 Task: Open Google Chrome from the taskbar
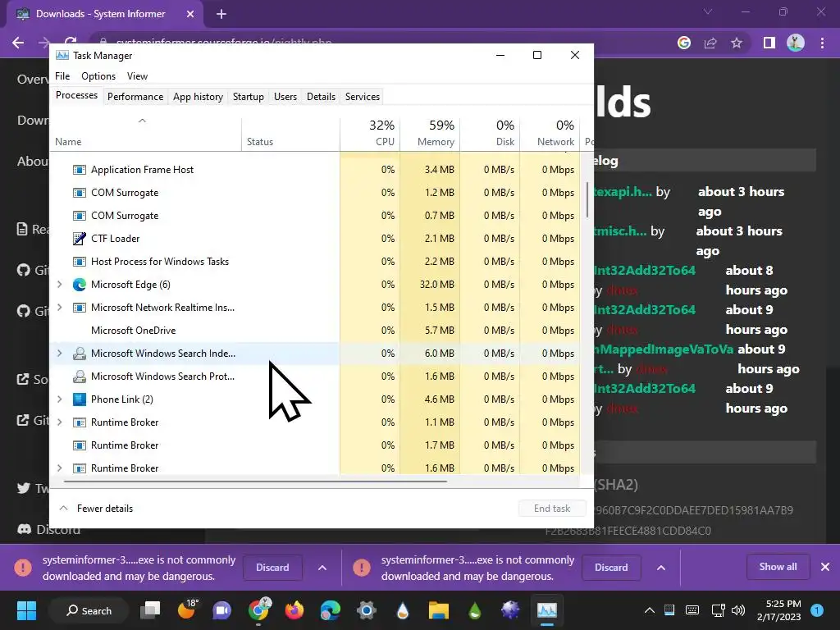[x=258, y=610]
